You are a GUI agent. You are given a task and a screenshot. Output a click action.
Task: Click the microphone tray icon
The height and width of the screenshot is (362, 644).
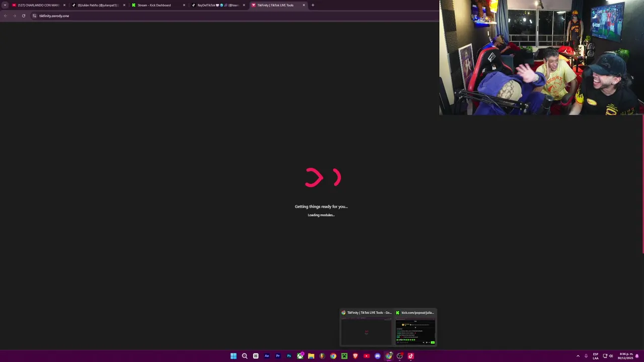pos(586,356)
